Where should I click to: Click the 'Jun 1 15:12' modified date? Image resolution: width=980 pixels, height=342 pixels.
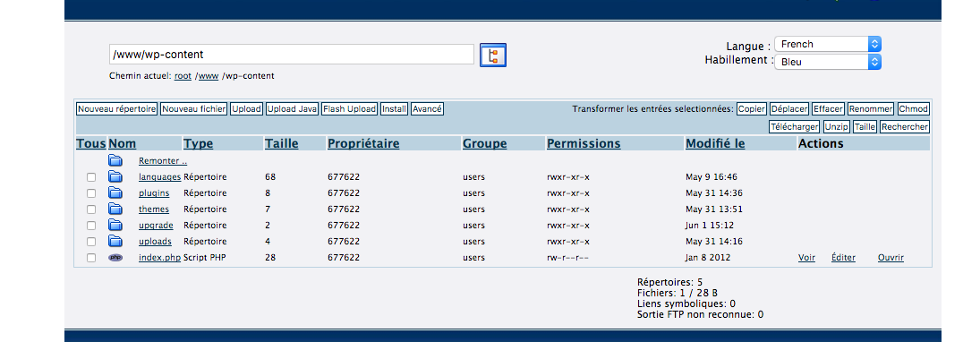pyautogui.click(x=710, y=226)
